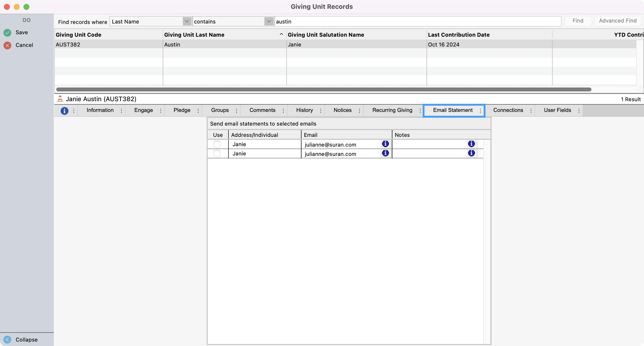This screenshot has height=346, width=644.
Task: Switch to the Recurring Giving tab
Action: (x=392, y=110)
